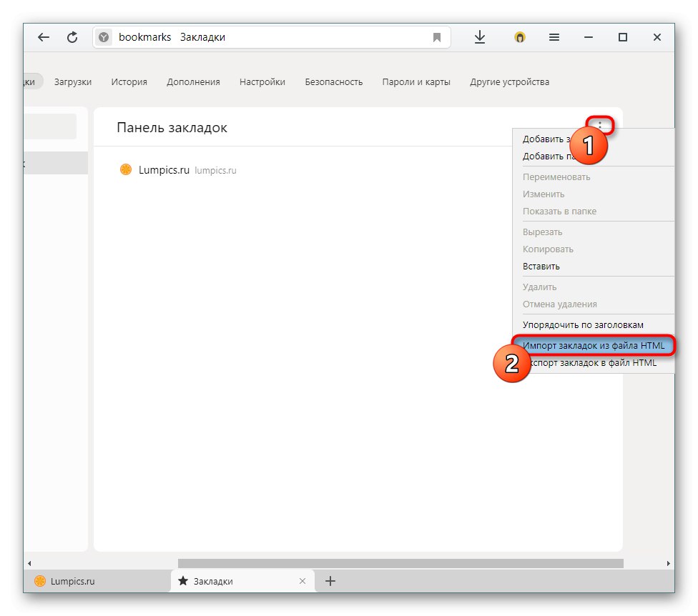The image size is (698, 616).
Task: Open the Другие устройства tab
Action: pos(510,82)
